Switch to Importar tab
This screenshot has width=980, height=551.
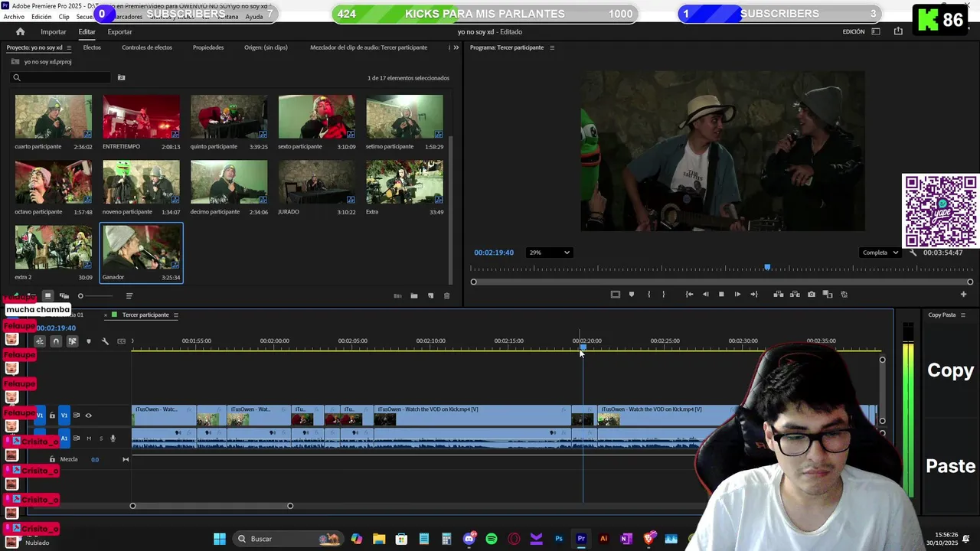coord(54,32)
